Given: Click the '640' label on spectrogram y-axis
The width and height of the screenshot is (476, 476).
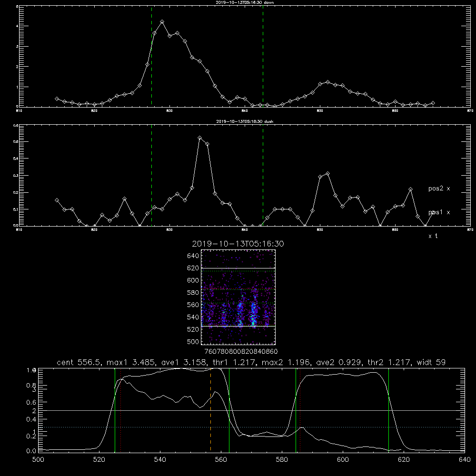Looking at the screenshot, I should click(x=193, y=256).
